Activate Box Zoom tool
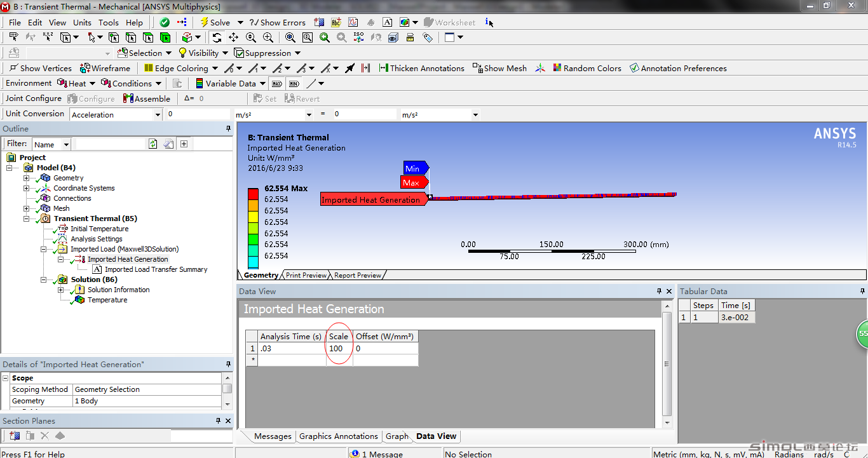This screenshot has width=868, height=458. 268,37
